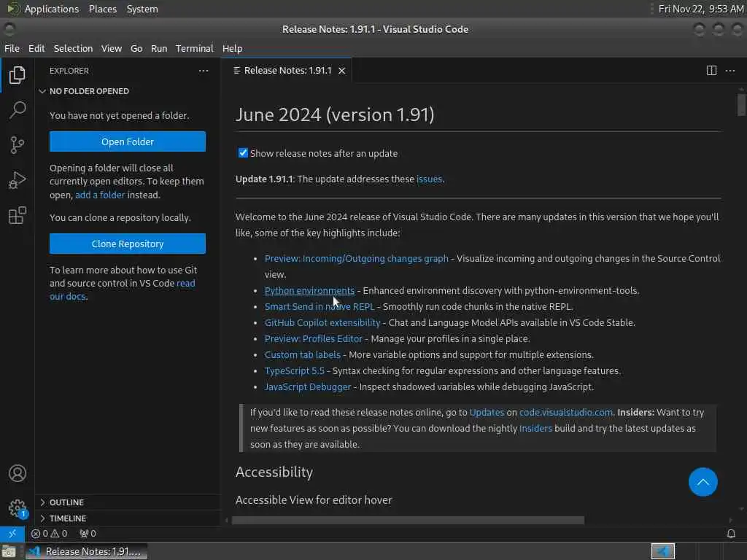Open the issues link for Update 1.91.1
Screen dimensions: 747x560
[429, 179]
